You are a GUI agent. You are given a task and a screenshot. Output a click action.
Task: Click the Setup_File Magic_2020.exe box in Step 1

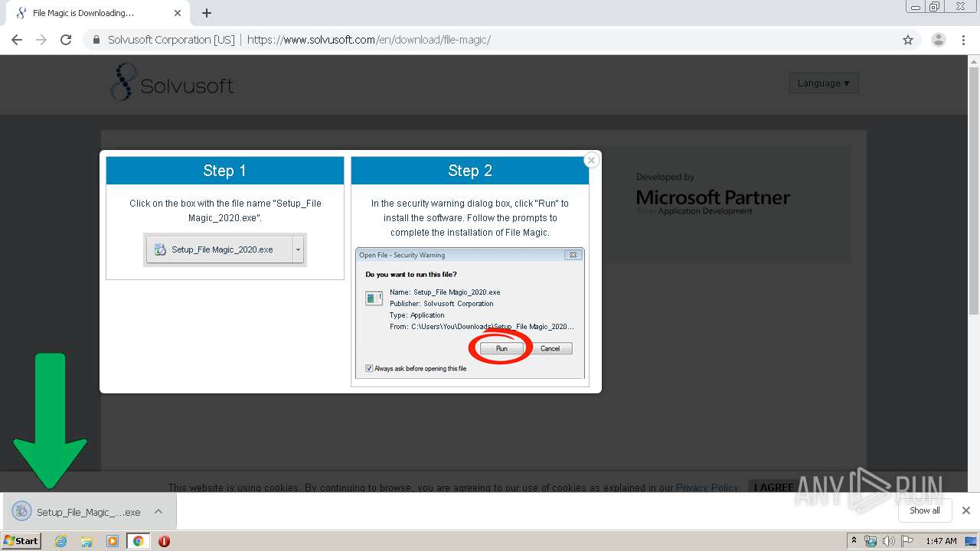tap(224, 249)
